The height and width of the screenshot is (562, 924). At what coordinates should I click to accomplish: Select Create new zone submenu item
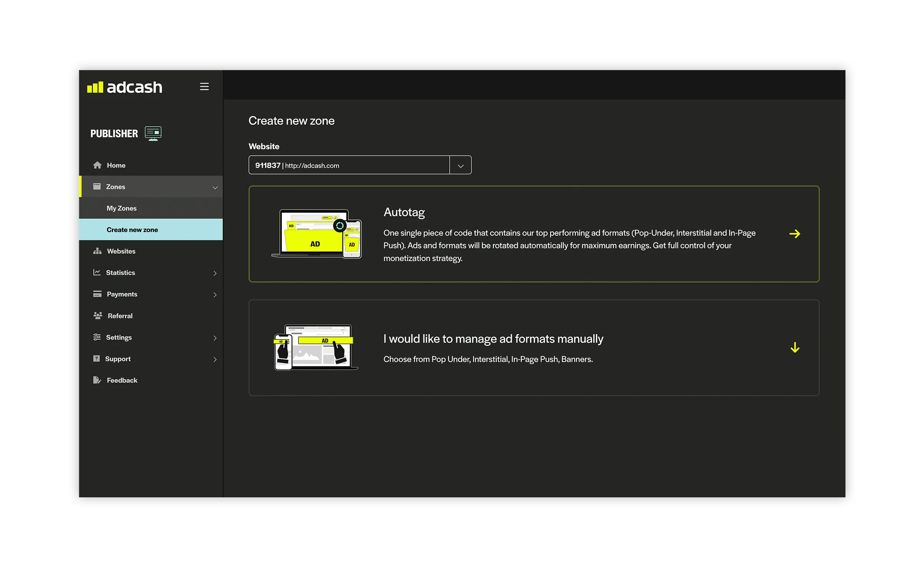tap(151, 230)
